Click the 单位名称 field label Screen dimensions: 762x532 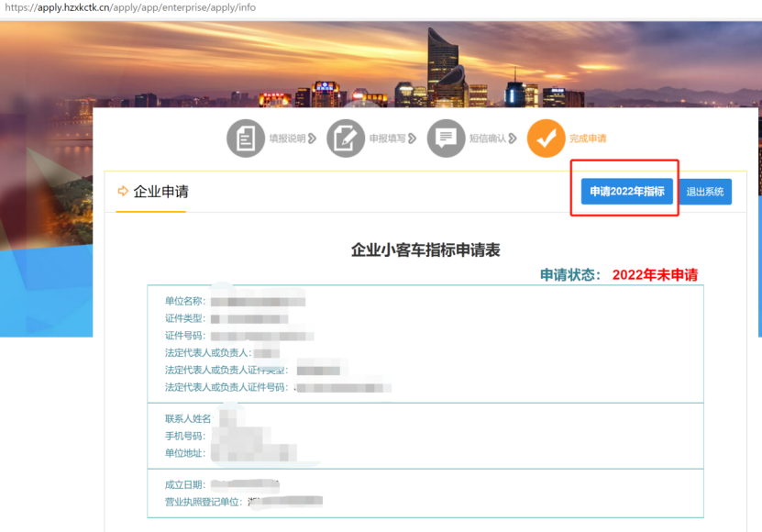185,301
